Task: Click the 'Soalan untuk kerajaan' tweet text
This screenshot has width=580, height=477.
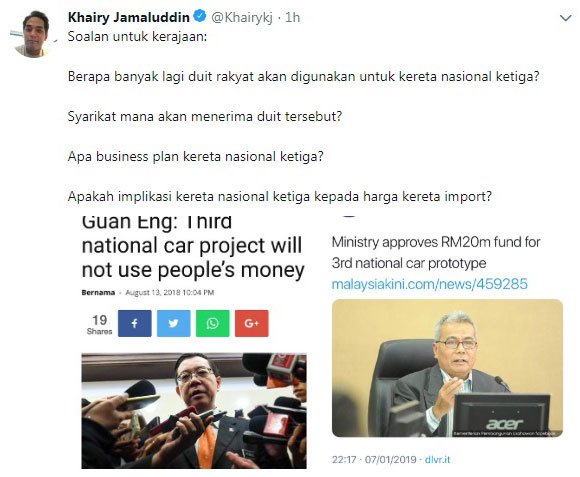Action: pos(138,37)
